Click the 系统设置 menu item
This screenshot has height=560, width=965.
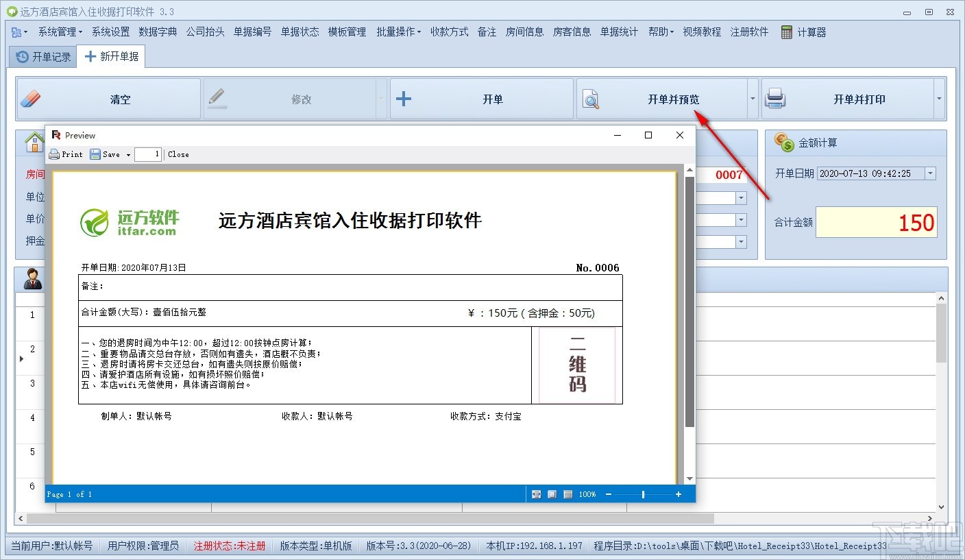pyautogui.click(x=110, y=32)
